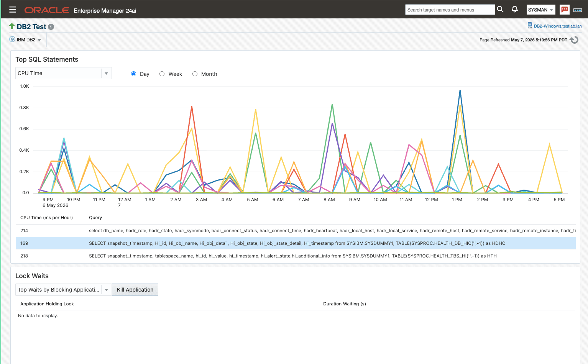This screenshot has width=588, height=364.
Task: Click the search magnifier icon
Action: click(x=500, y=9)
